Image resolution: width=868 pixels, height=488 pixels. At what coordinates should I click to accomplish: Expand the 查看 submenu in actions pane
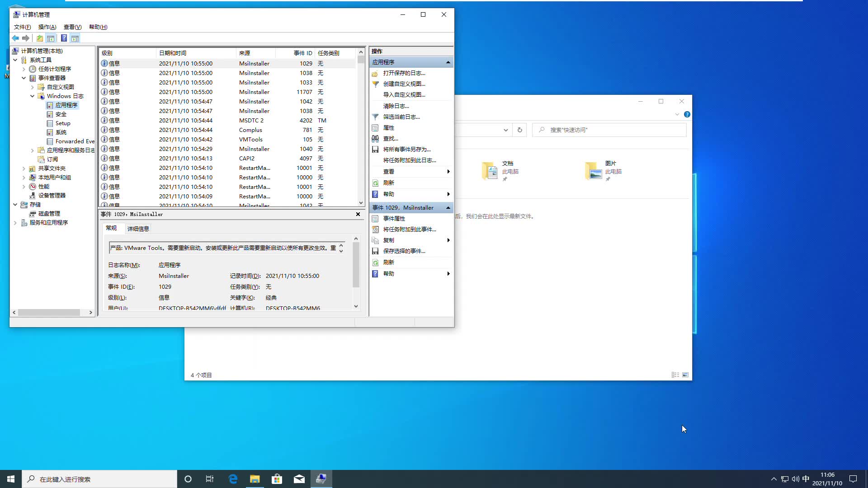point(411,172)
